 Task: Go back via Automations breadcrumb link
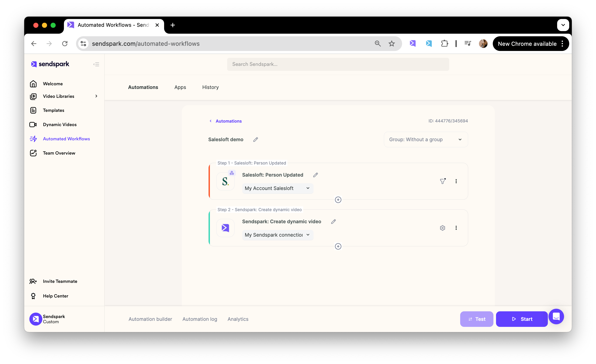coord(229,121)
